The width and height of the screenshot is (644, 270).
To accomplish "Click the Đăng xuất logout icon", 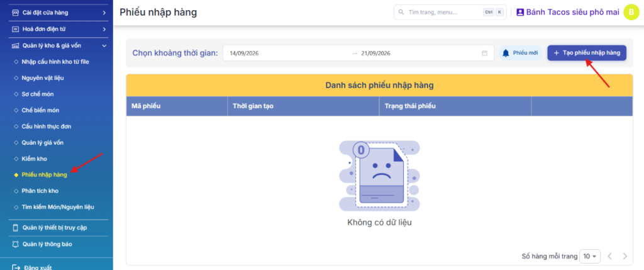I will (x=16, y=267).
